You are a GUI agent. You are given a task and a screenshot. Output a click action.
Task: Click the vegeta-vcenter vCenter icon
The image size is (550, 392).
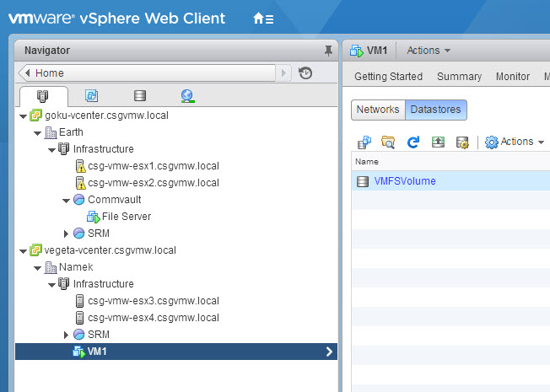35,250
